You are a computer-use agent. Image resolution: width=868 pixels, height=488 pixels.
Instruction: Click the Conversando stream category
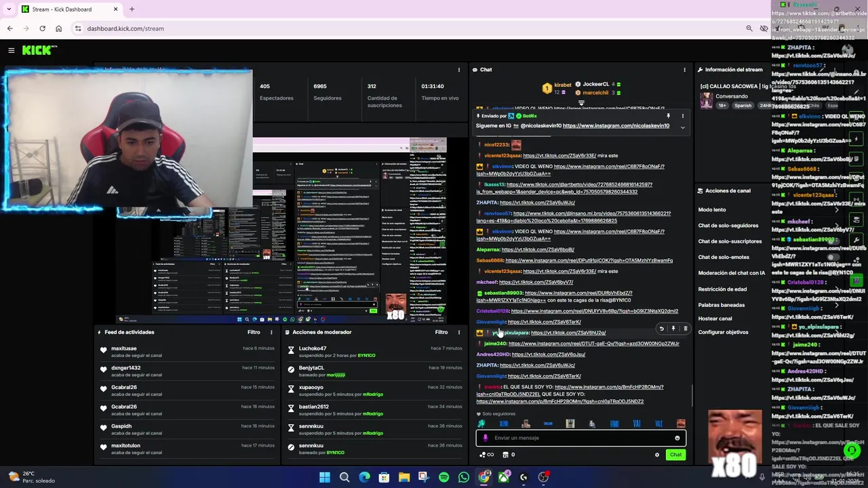731,96
